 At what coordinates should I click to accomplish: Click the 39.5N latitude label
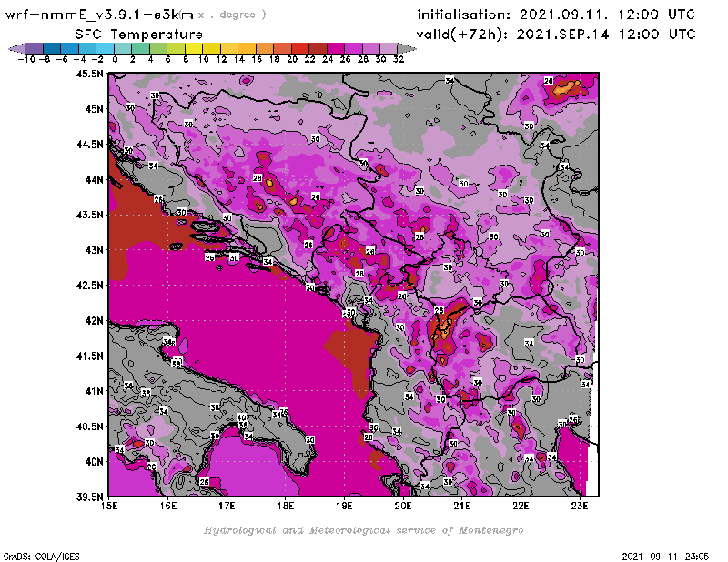pos(89,497)
